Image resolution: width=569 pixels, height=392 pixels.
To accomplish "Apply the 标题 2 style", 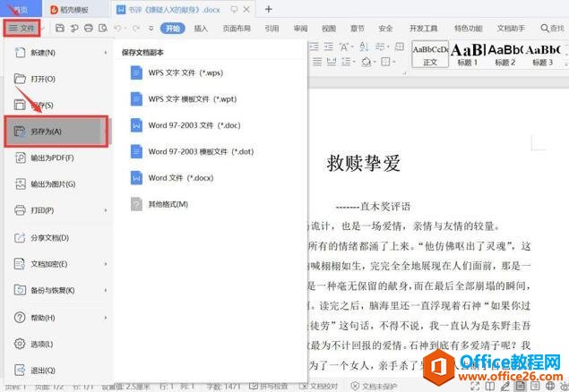I will tap(504, 55).
